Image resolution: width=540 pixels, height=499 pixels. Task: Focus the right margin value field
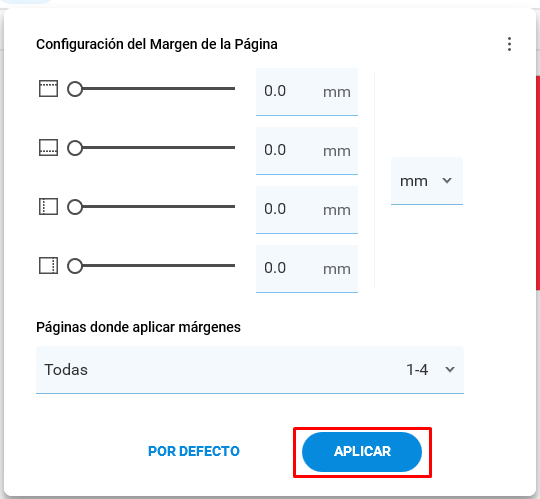coord(307,268)
